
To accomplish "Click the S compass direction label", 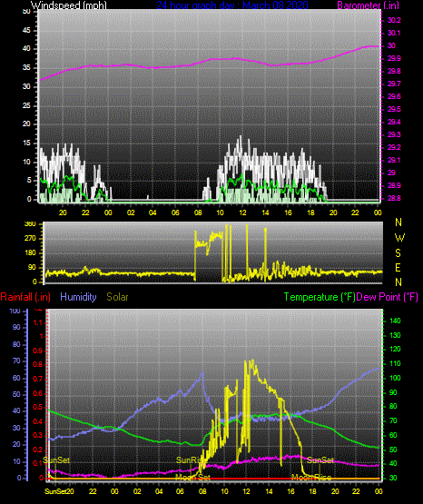I will coord(398,253).
